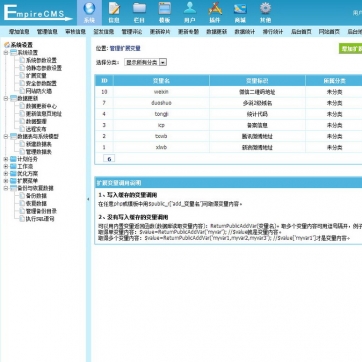This screenshot has width=362, height=362.
Task: Click the txwb variable name cell
Action: [x=161, y=136]
